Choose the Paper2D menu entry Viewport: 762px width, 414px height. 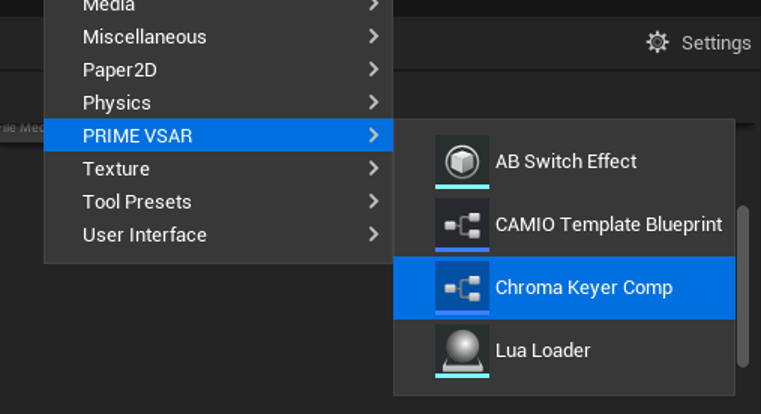pos(119,70)
